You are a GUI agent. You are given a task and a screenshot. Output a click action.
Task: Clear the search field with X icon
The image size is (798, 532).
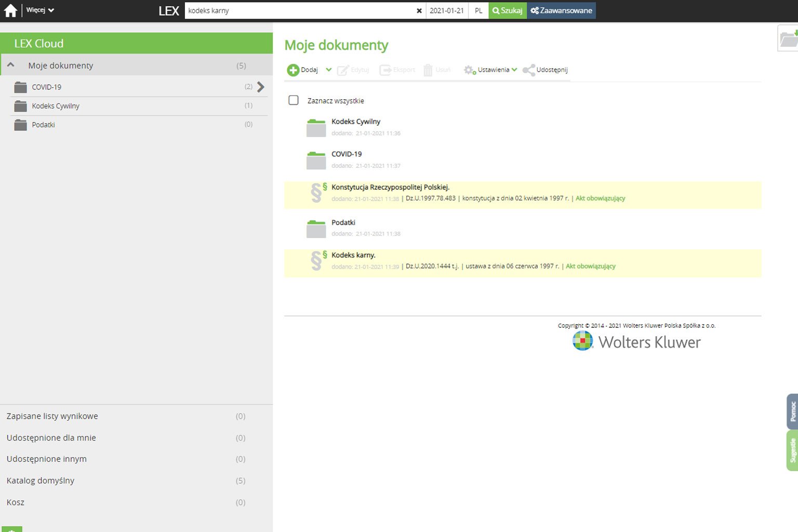419,11
